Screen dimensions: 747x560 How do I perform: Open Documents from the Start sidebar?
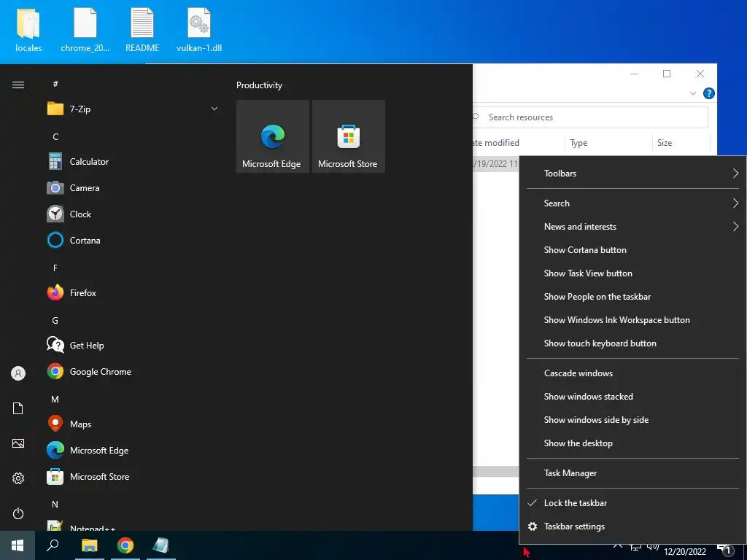tap(18, 408)
